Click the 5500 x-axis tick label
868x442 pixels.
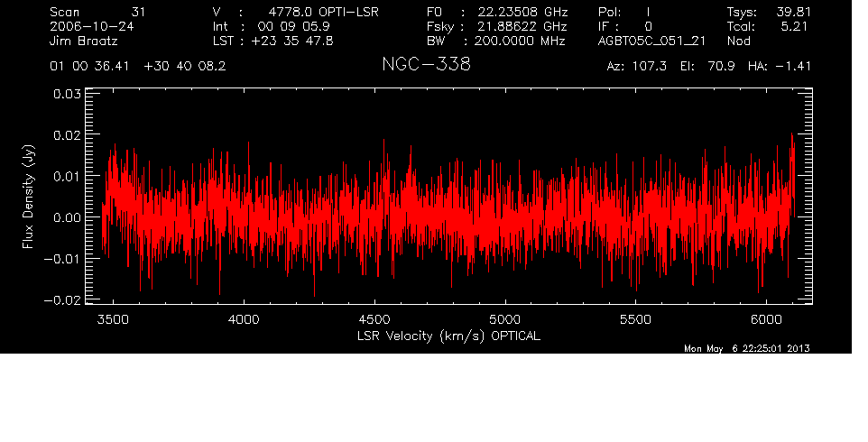click(635, 320)
